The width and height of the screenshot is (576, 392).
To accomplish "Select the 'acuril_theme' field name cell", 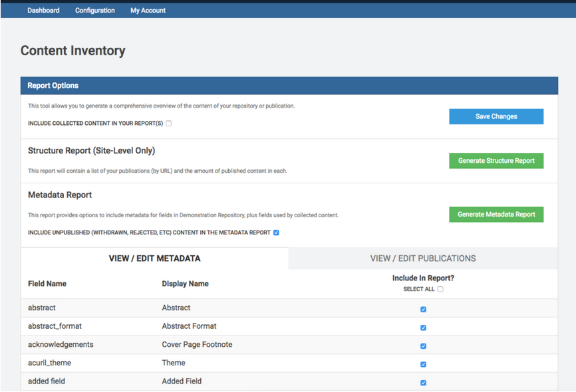I will coord(50,363).
